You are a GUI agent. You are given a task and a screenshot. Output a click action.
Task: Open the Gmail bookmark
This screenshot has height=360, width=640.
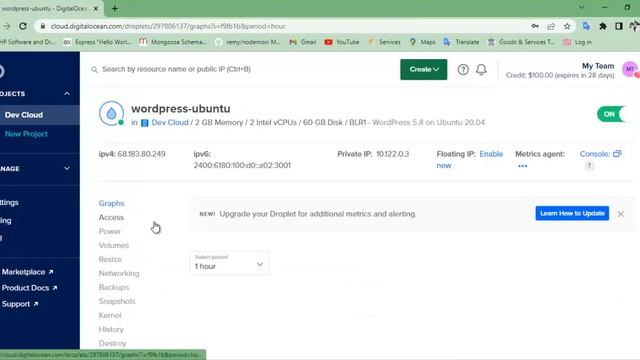coord(302,42)
